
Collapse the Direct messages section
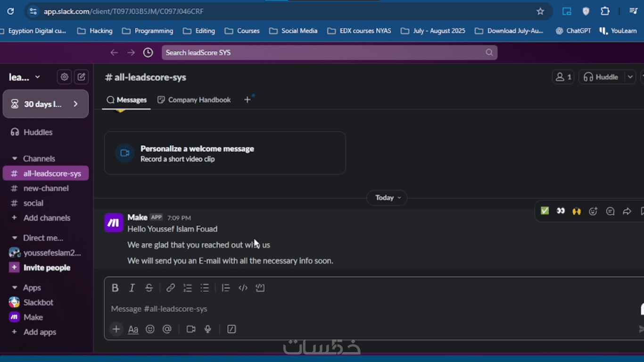tap(15, 238)
